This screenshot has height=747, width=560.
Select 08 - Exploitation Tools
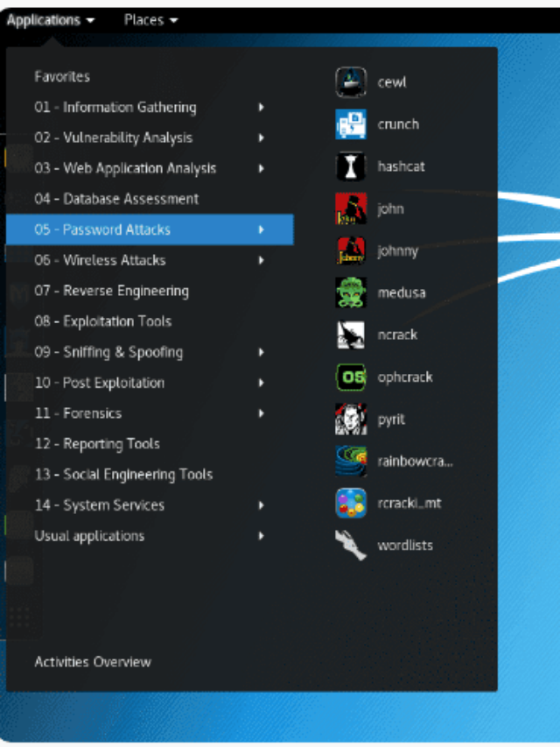point(150,321)
